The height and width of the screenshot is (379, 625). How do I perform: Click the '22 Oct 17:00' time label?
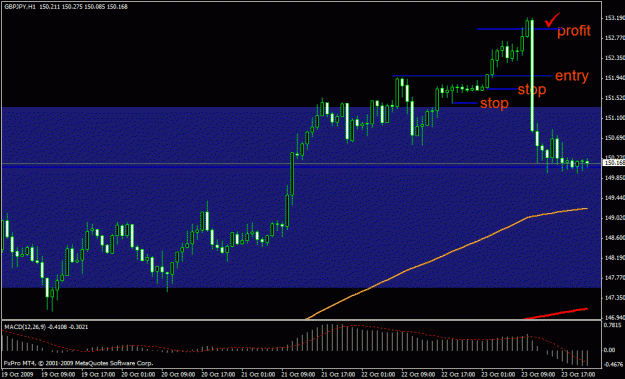458,375
